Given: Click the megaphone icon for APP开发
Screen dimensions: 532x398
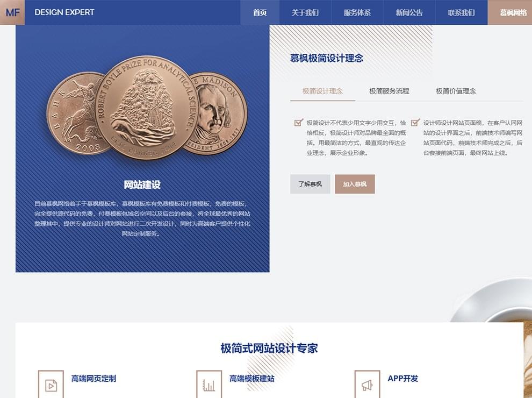Looking at the screenshot, I should coord(367,385).
